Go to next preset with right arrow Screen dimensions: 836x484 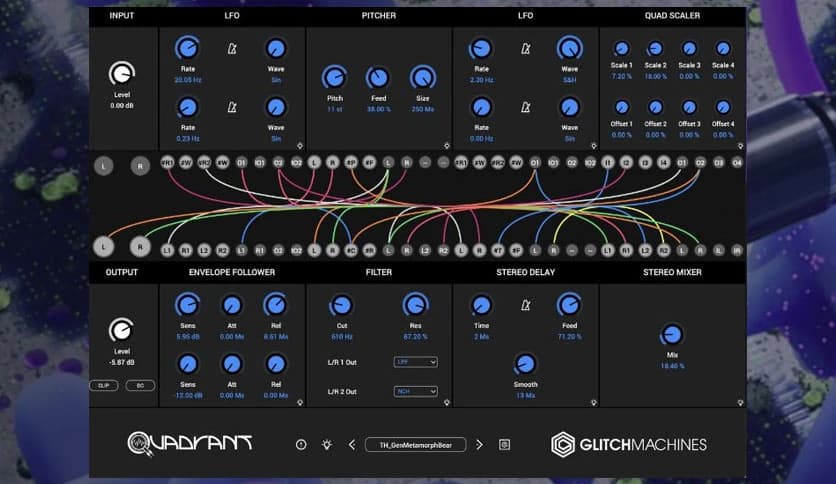point(479,445)
